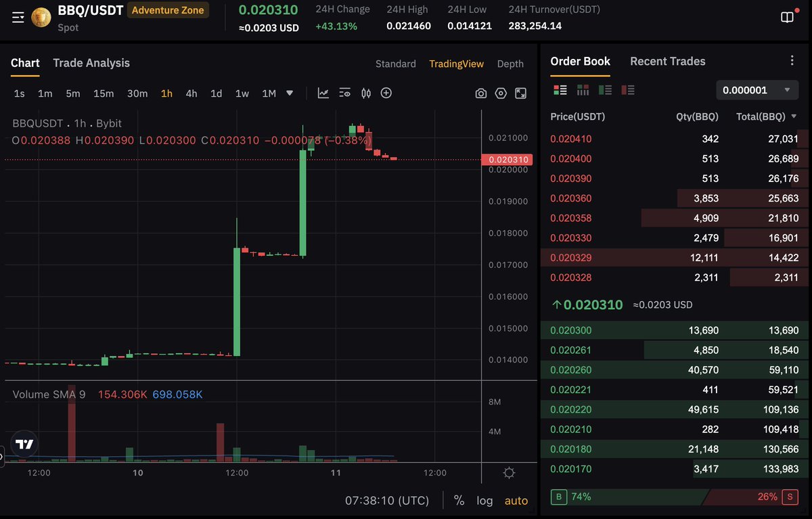Switch to the Recent Trades tab
The image size is (812, 519).
(x=668, y=61)
